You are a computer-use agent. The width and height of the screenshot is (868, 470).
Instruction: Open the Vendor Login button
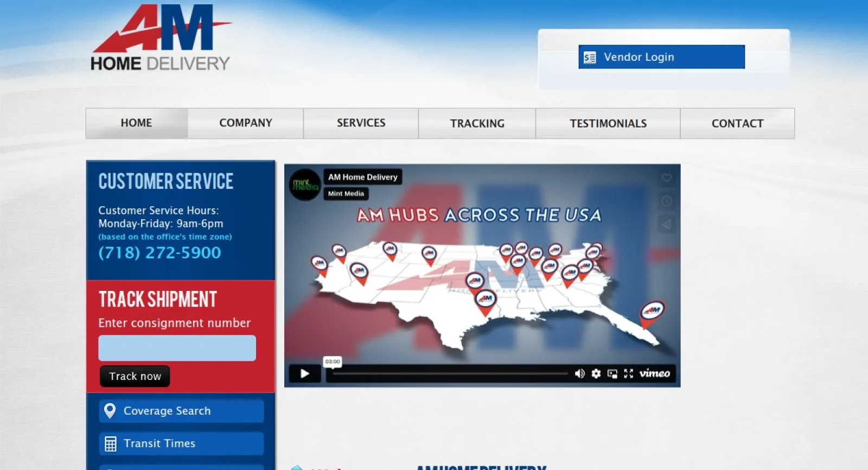click(661, 57)
